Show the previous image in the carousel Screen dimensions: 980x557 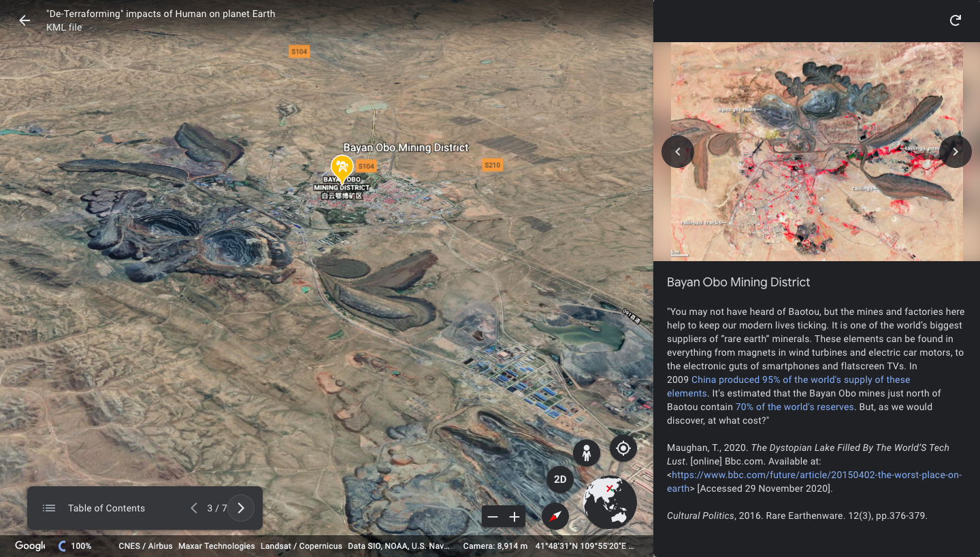(x=678, y=152)
